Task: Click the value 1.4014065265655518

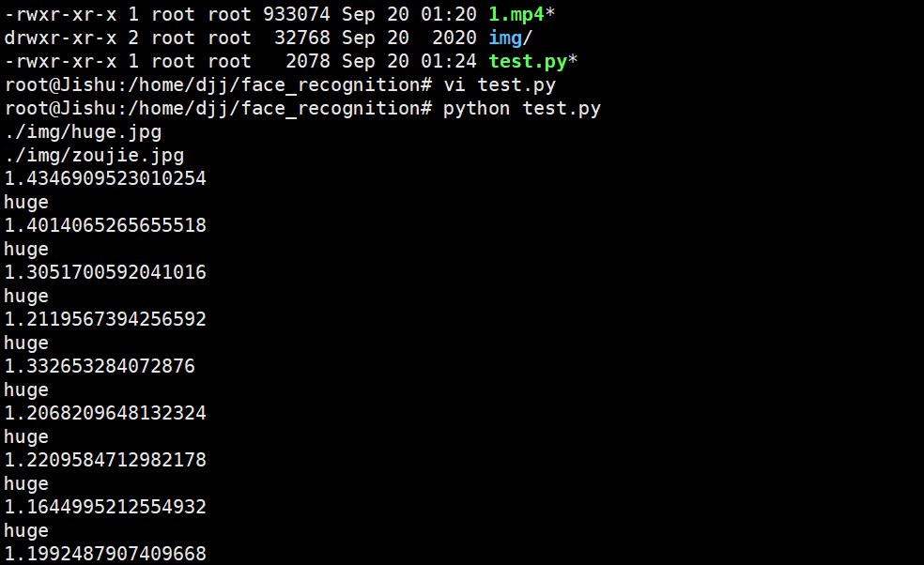Action: [x=105, y=225]
